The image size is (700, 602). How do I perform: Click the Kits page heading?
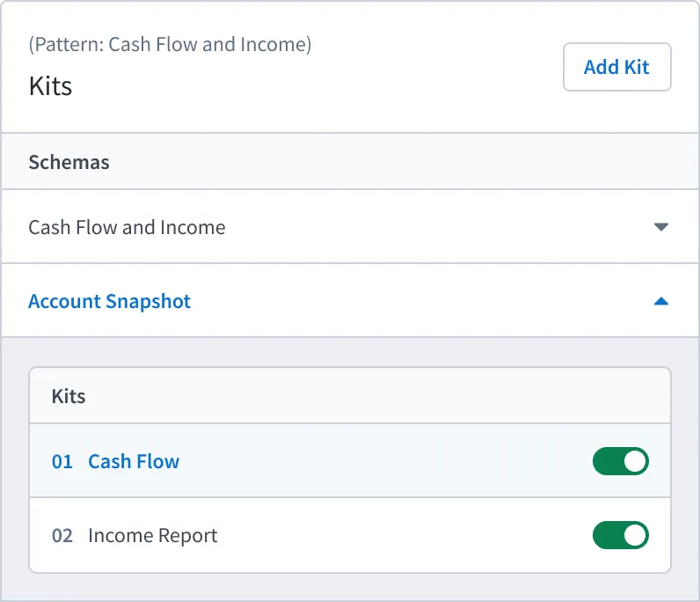tap(50, 85)
